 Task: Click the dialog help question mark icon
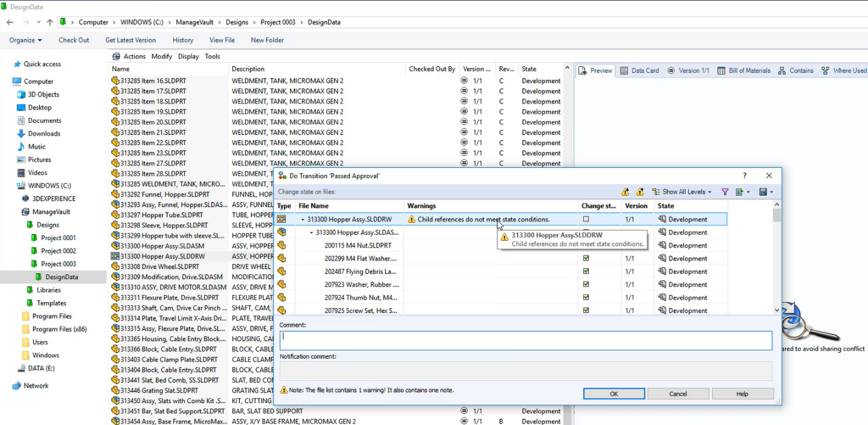(x=745, y=176)
